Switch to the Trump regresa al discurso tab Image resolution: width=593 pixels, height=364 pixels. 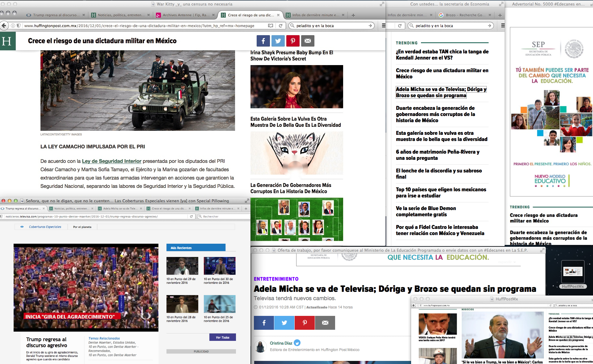click(56, 15)
